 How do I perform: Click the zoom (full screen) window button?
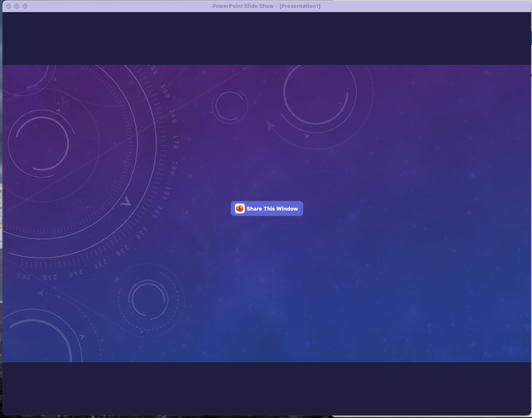pyautogui.click(x=25, y=6)
